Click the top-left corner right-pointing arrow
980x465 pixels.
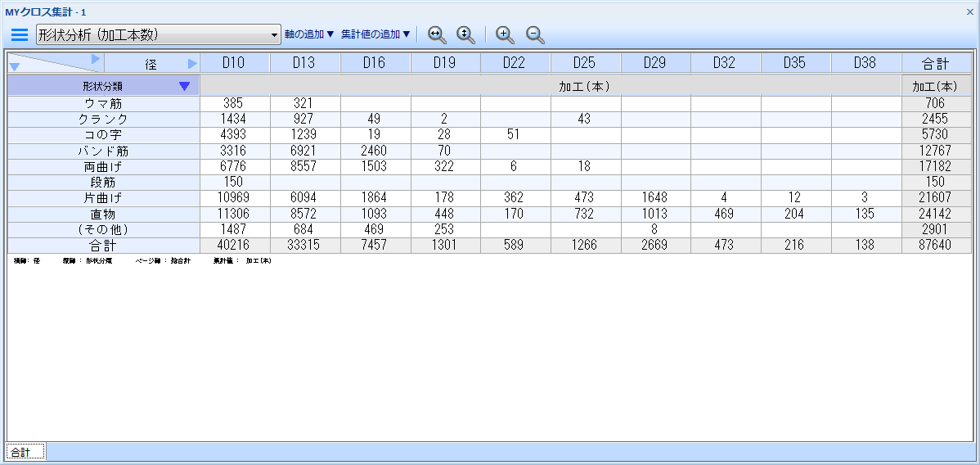point(96,59)
